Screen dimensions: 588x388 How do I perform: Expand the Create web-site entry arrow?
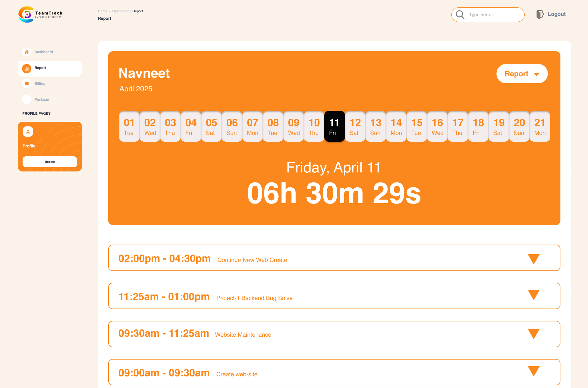tap(534, 371)
